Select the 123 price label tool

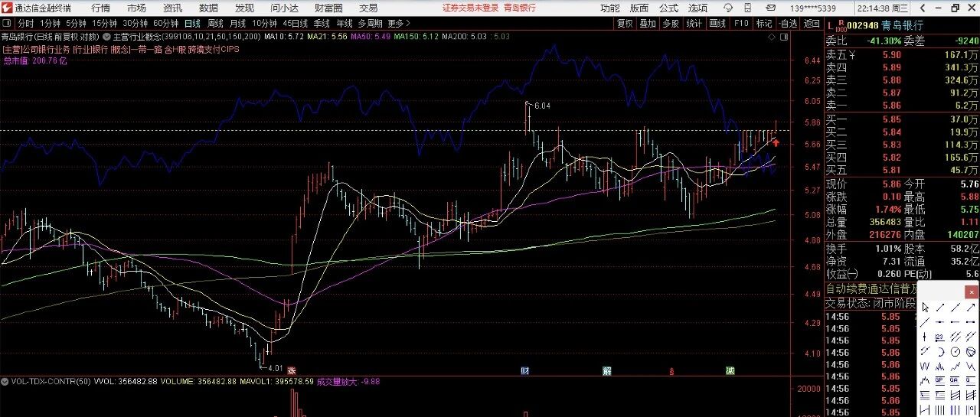[940, 336]
